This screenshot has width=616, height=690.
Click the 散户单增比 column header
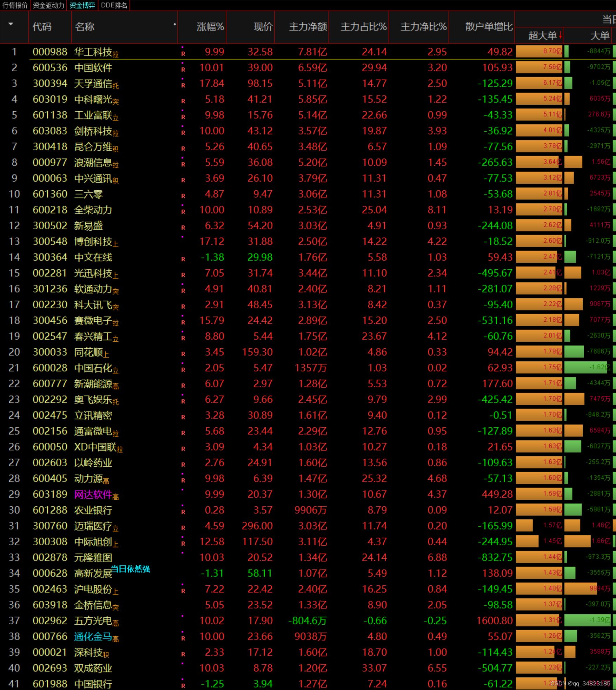(x=489, y=27)
